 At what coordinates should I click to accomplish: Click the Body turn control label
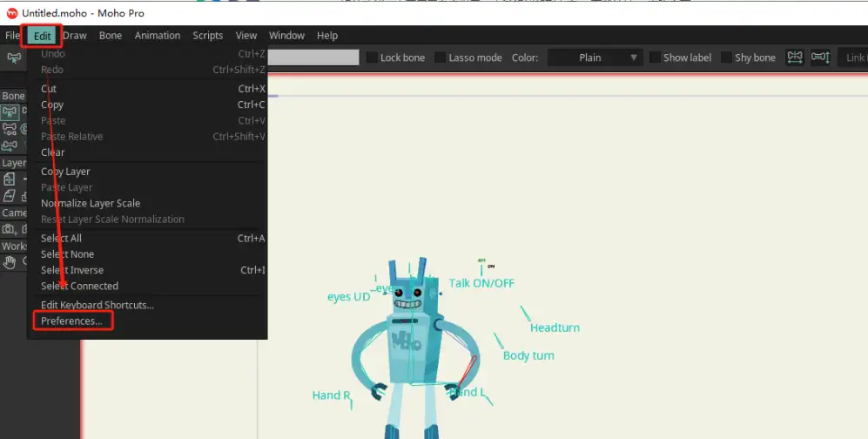[528, 355]
